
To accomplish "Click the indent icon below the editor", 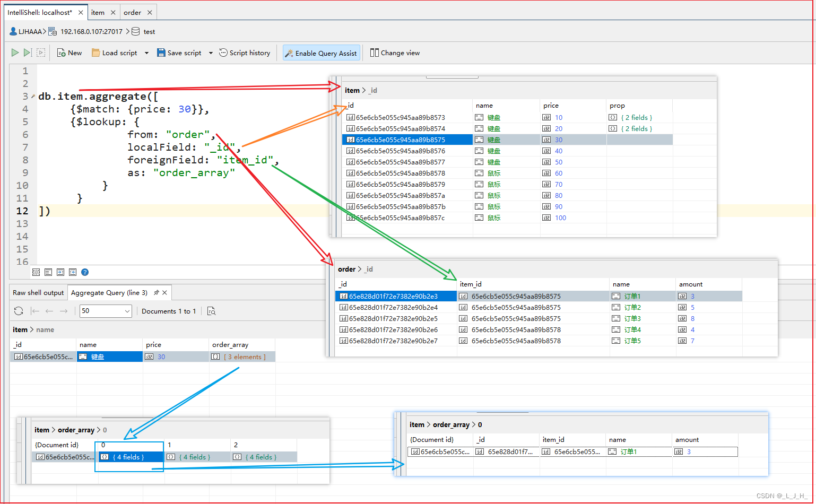I will (x=60, y=272).
